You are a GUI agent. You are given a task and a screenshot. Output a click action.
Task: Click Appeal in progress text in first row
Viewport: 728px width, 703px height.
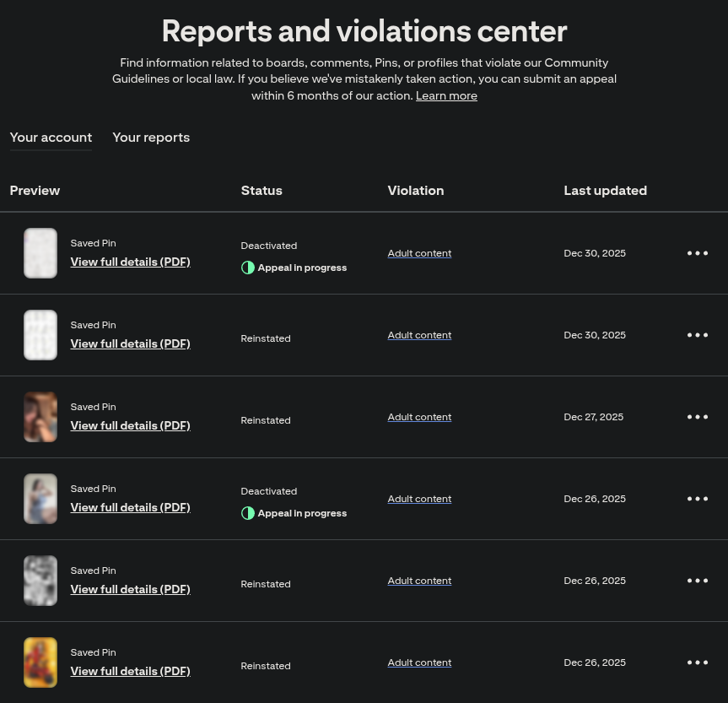(x=302, y=268)
